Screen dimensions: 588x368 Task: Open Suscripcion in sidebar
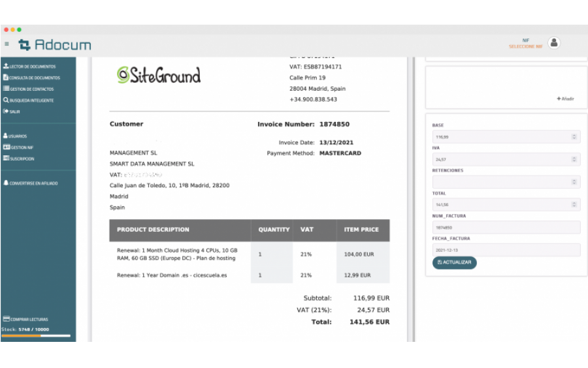point(19,159)
